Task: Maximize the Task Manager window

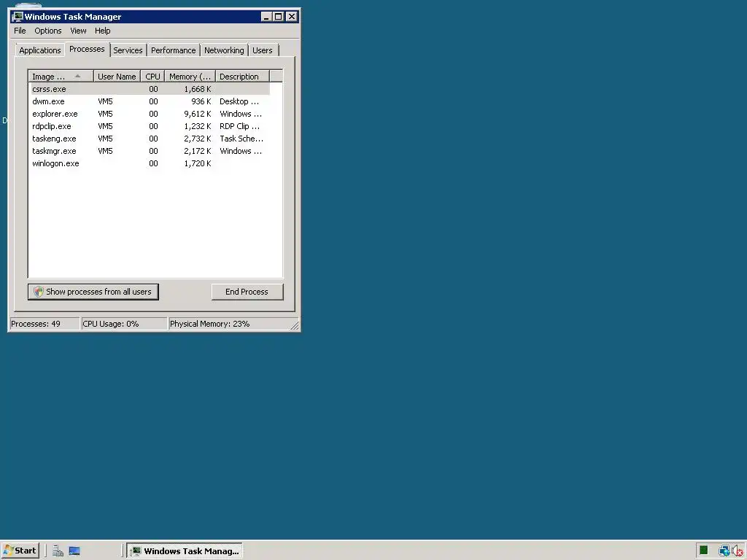Action: [x=278, y=17]
